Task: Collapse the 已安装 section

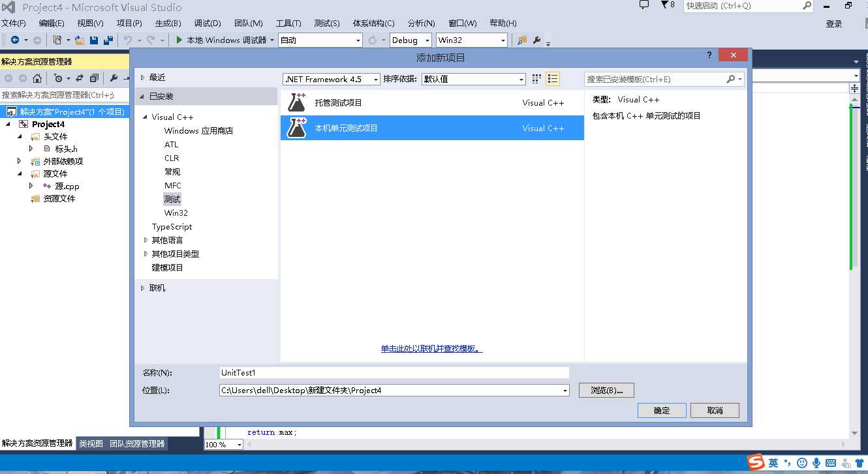Action: pos(143,96)
